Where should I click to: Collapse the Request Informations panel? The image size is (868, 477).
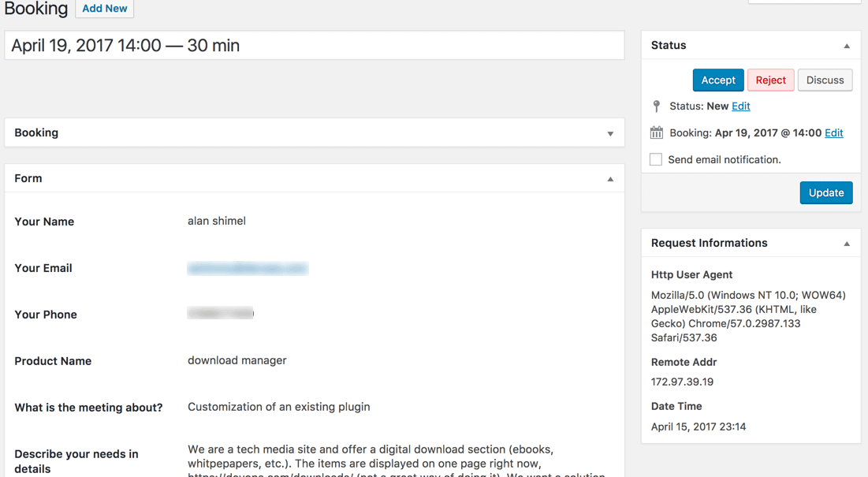click(x=847, y=244)
